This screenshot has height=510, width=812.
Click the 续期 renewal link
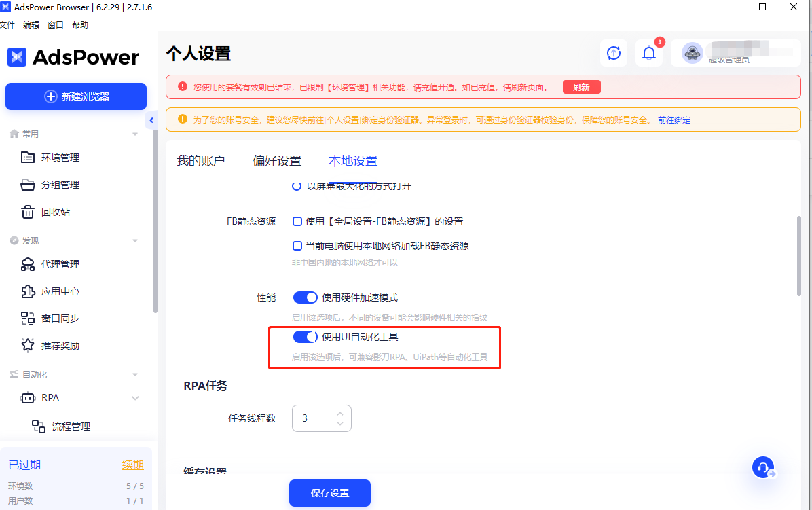[x=133, y=465]
